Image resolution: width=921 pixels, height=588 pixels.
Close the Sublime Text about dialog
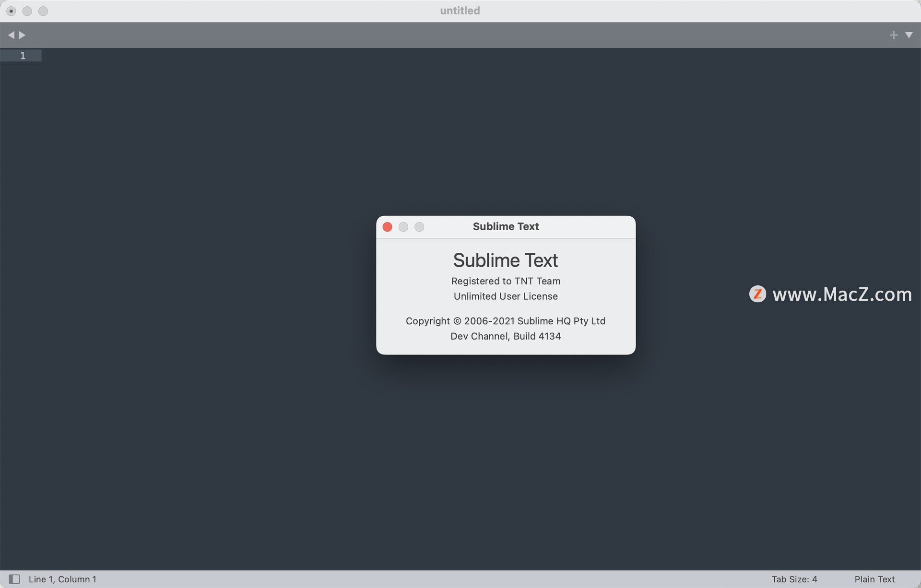click(388, 227)
